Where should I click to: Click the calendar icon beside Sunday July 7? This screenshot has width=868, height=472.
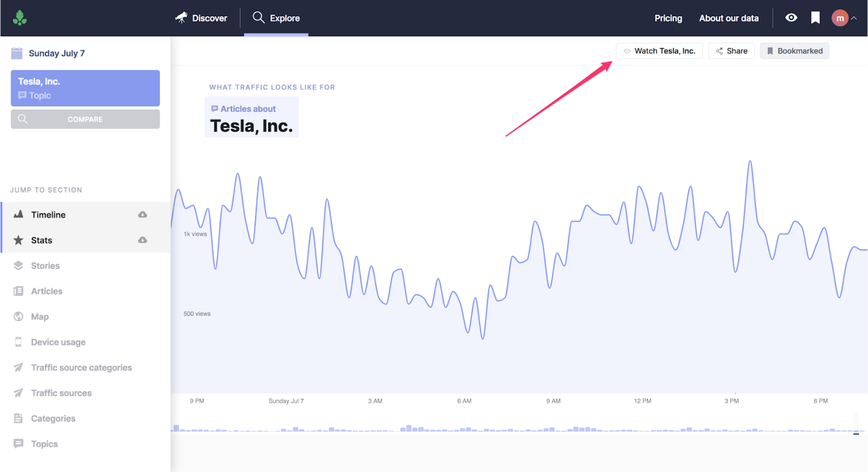(17, 53)
